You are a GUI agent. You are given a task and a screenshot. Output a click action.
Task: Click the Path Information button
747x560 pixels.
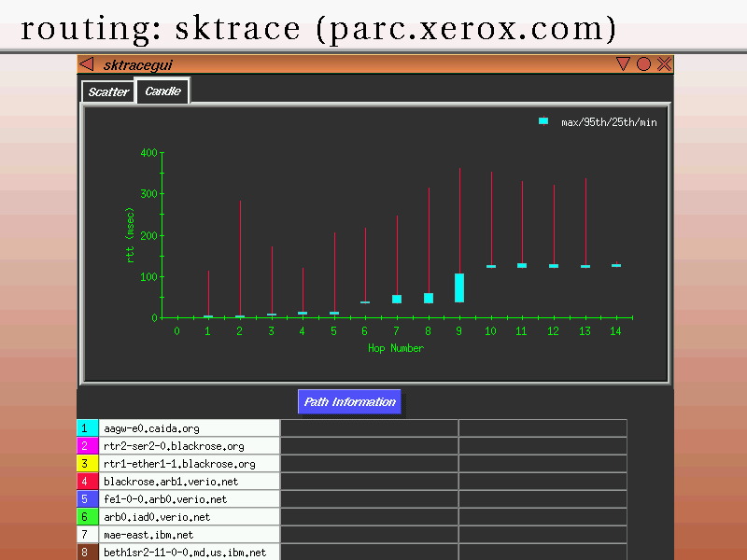coord(349,402)
